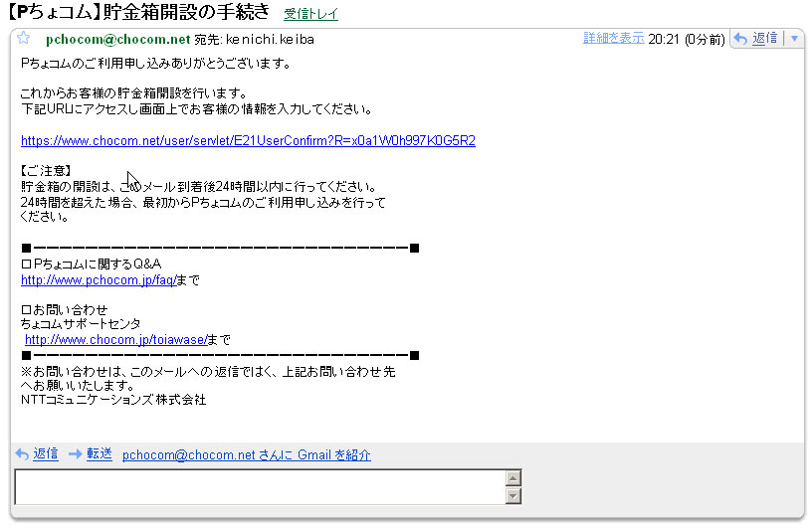
Task: Click the 【ご注意】 heading text
Action: [x=46, y=171]
